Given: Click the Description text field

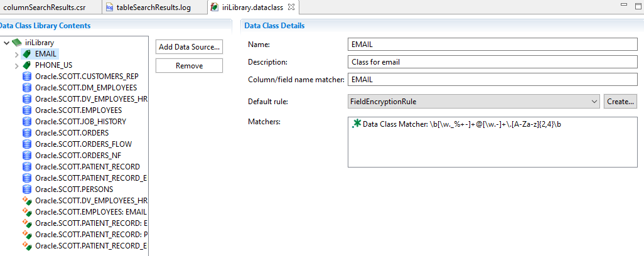Looking at the screenshot, I should [492, 62].
